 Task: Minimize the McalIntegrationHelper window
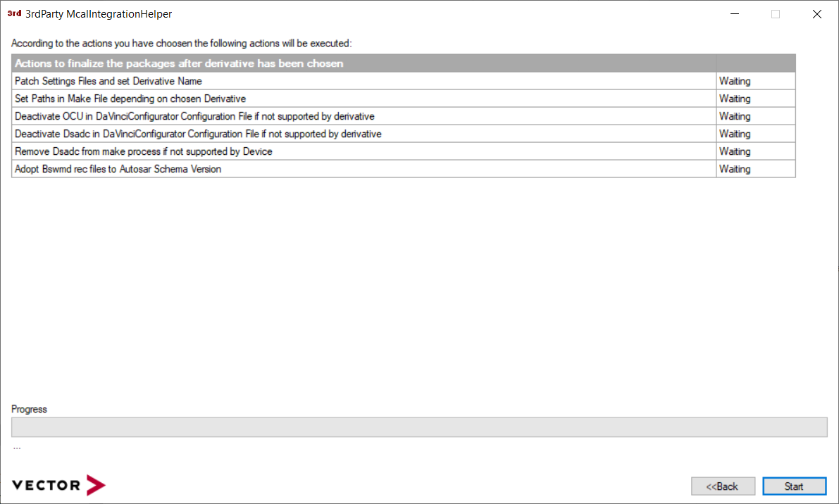coord(734,14)
